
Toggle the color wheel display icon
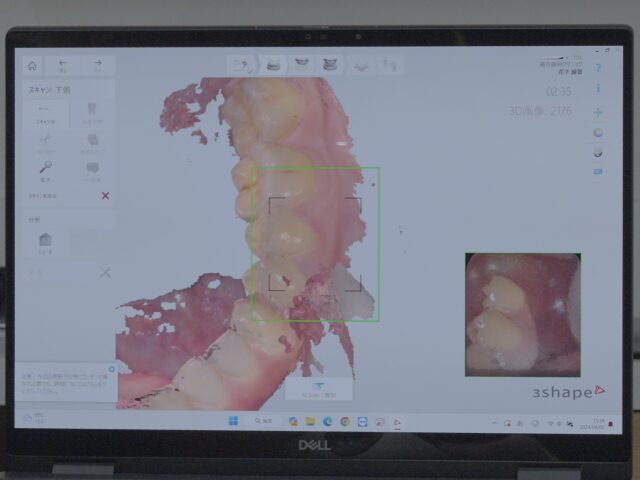[598, 133]
